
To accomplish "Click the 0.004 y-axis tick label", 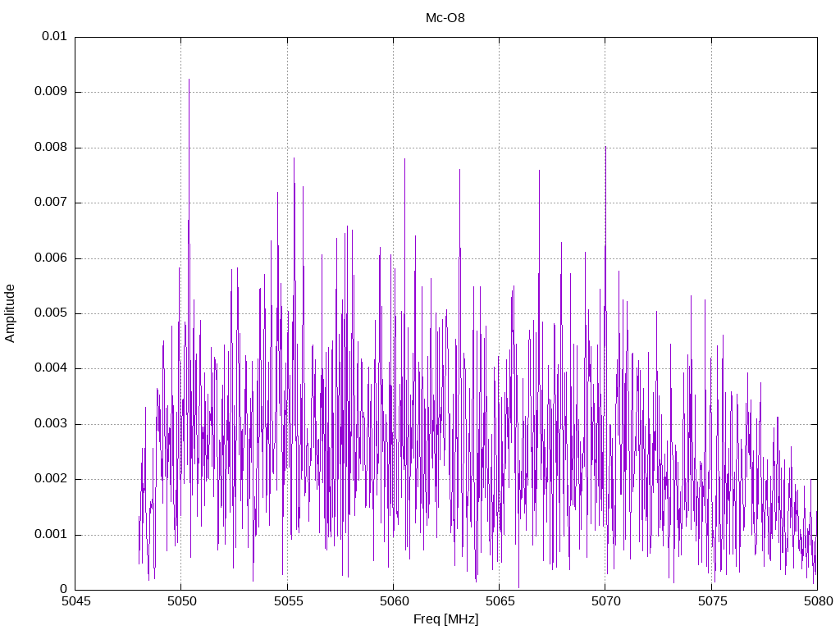I will click(51, 368).
